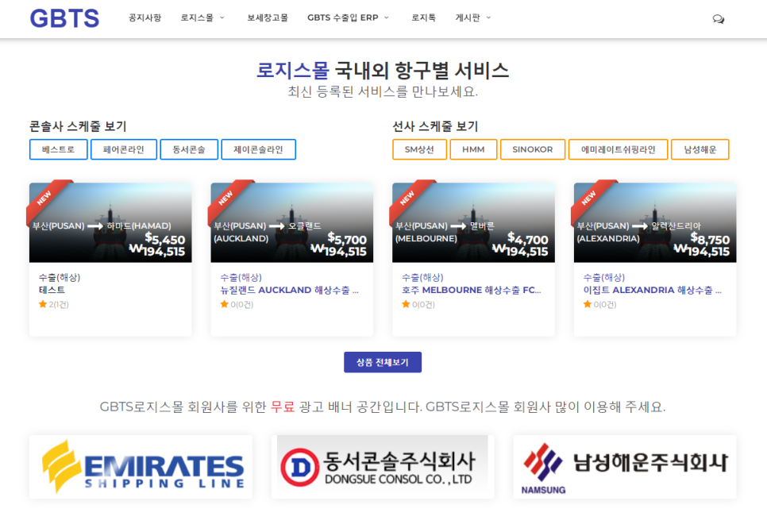Click the $4,700 price text
767x532 pixels.
click(528, 239)
